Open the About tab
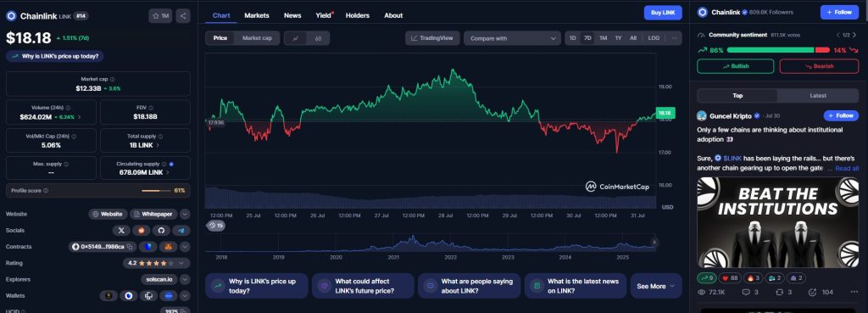Image resolution: width=868 pixels, height=313 pixels. point(393,15)
